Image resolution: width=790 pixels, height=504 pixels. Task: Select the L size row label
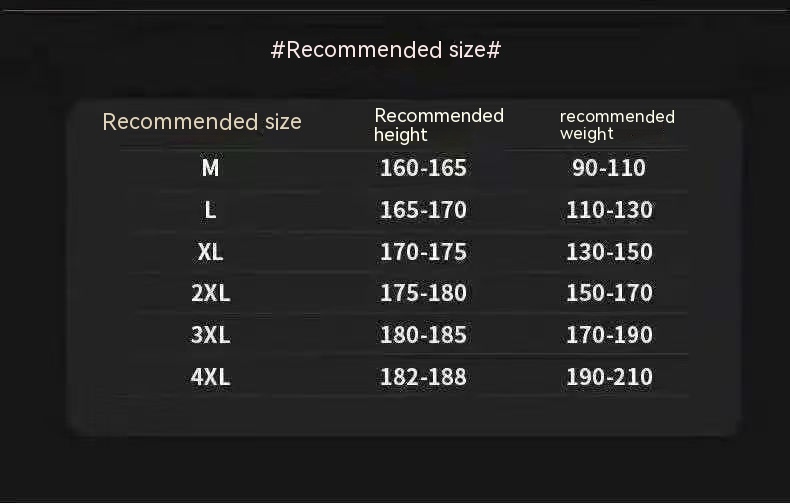[210, 210]
